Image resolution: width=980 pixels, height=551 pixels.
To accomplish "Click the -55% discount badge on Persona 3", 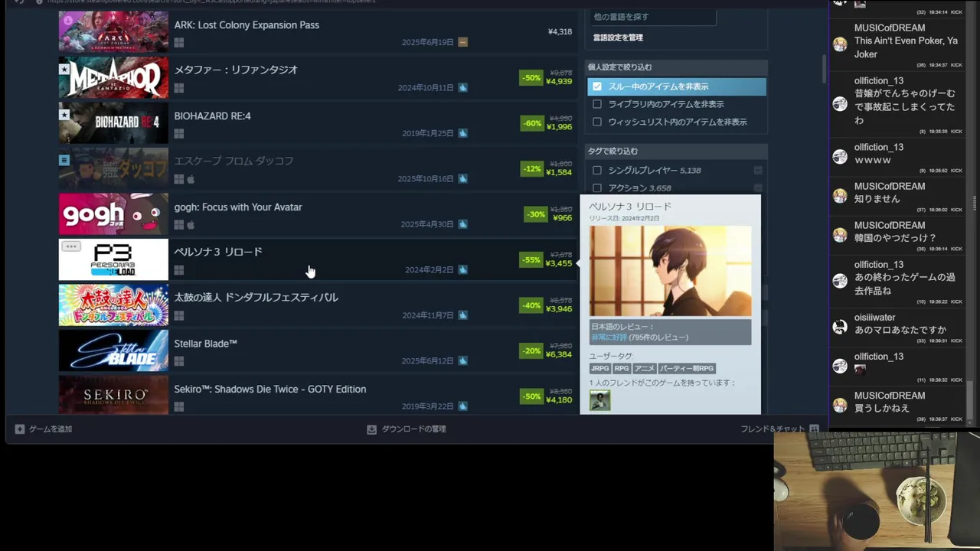I will tap(531, 260).
